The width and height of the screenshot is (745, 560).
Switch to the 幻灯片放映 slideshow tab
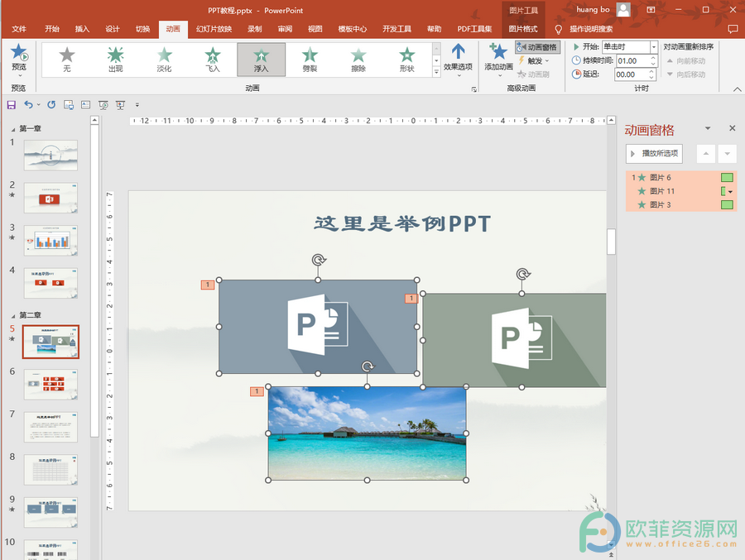pos(214,29)
